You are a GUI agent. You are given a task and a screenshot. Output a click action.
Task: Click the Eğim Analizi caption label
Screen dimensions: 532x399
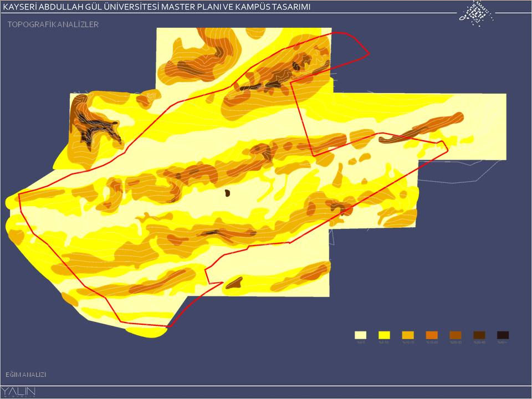(26, 375)
